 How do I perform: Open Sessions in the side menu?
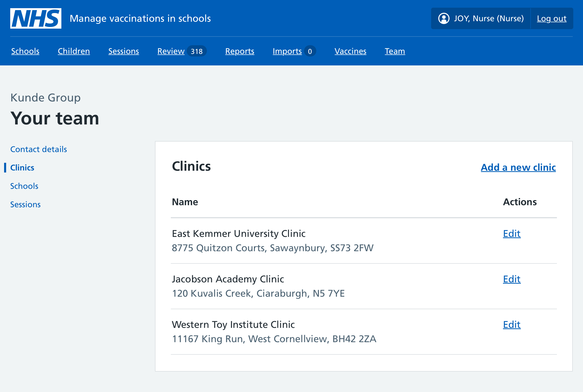click(26, 204)
